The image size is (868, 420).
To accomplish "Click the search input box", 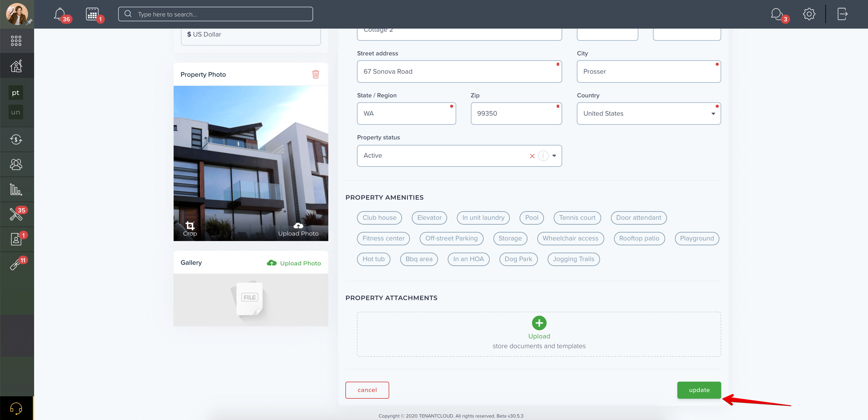I will [215, 14].
